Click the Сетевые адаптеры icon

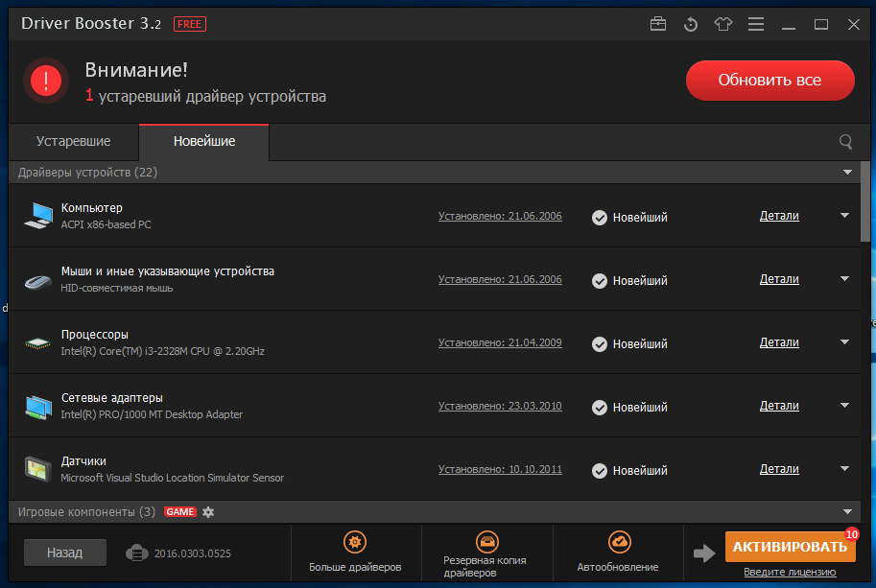coord(38,407)
